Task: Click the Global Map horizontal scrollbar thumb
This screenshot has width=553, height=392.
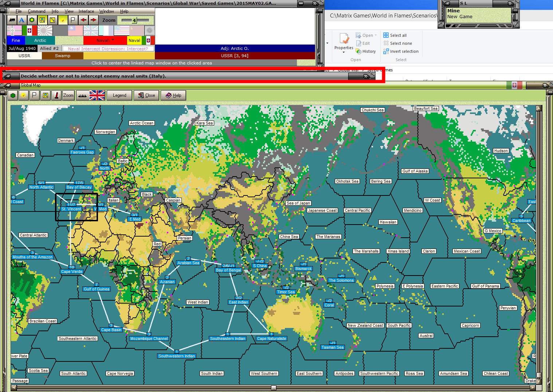Action: click(x=274, y=388)
